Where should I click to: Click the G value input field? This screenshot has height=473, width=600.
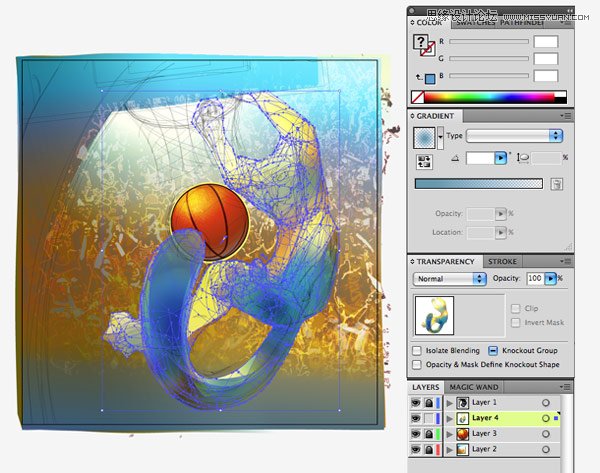546,59
